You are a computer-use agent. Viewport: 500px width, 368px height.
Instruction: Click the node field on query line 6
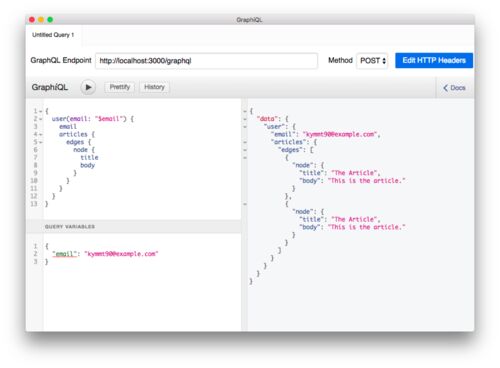point(80,150)
